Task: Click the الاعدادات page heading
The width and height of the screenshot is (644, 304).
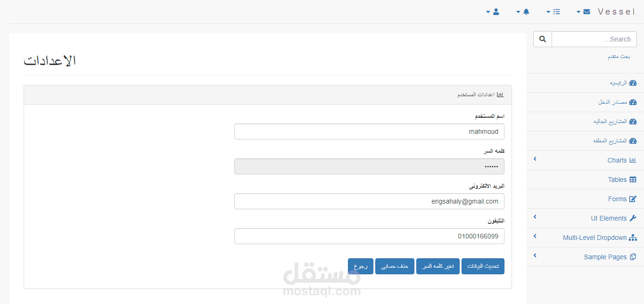Action: [50, 61]
